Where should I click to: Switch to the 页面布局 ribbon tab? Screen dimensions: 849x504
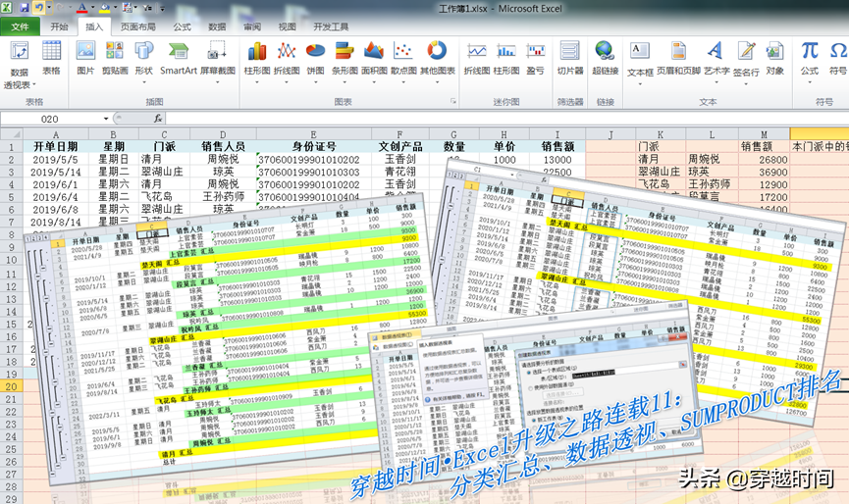coord(137,26)
